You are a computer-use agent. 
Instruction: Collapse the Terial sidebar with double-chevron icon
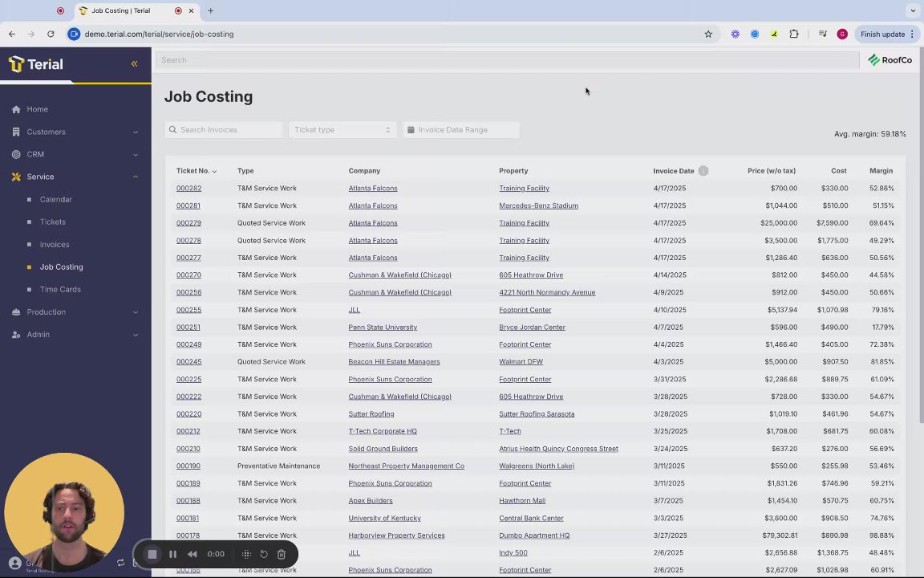point(135,63)
